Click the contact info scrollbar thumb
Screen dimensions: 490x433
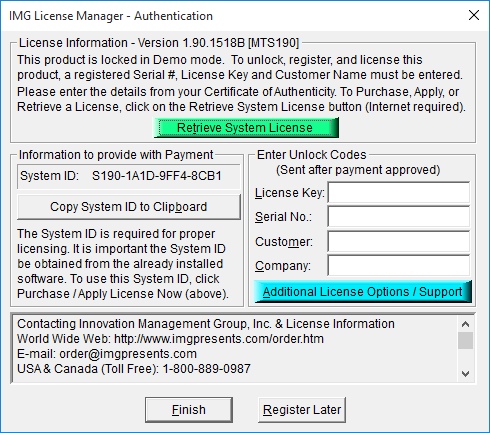pos(465,340)
